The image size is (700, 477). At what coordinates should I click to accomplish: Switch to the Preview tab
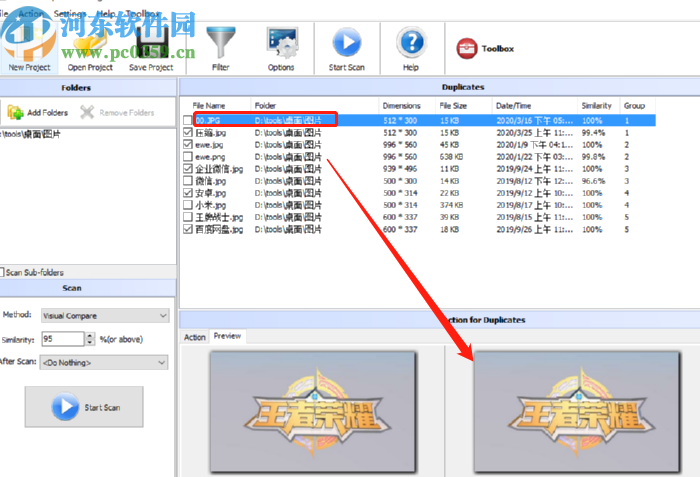pos(227,336)
